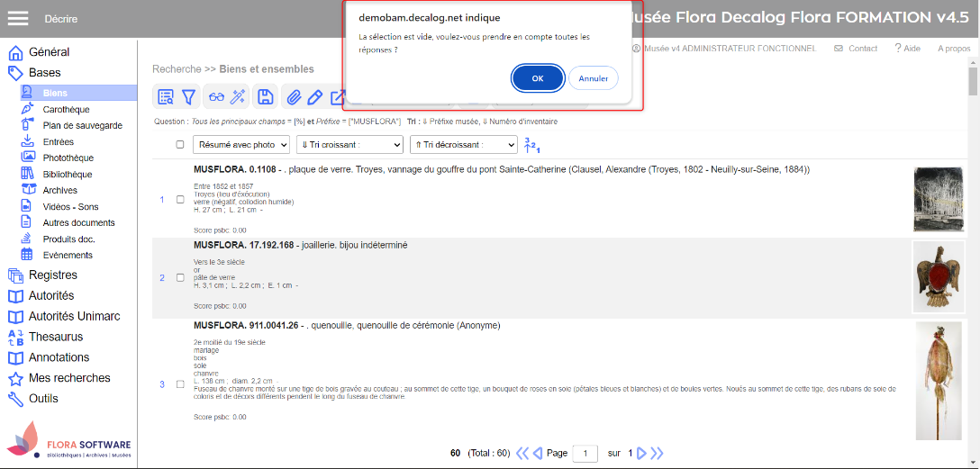Click the save floppy disk icon

(265, 97)
